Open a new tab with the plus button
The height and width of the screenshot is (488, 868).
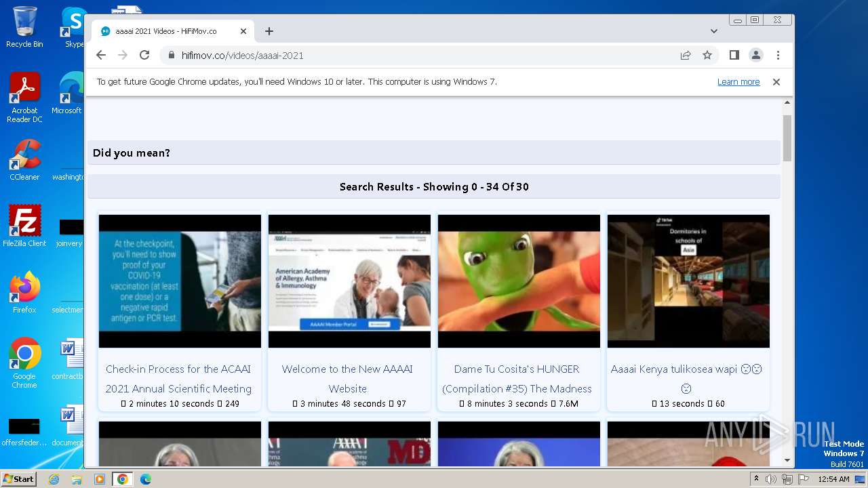click(x=269, y=31)
